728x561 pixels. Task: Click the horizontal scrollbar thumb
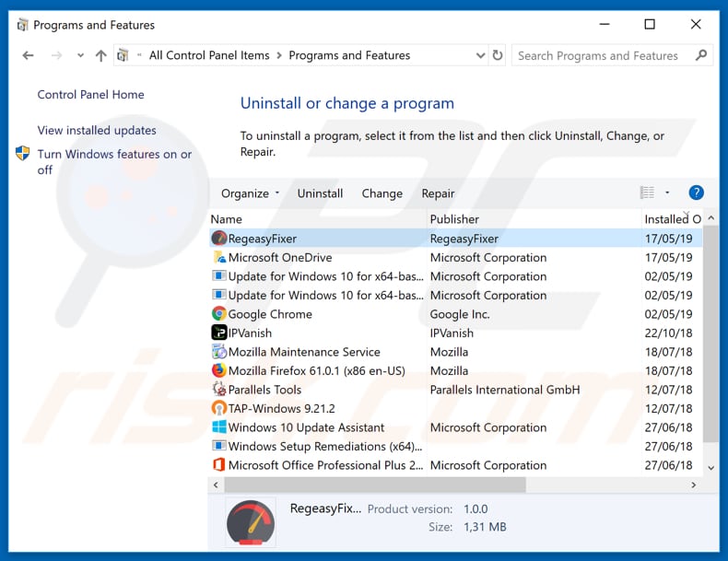coord(375,485)
